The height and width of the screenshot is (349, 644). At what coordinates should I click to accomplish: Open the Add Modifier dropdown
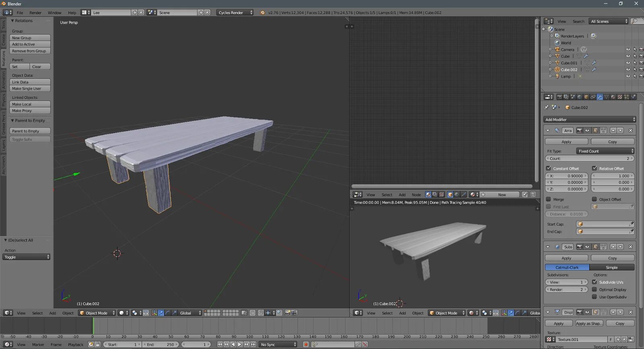[590, 119]
